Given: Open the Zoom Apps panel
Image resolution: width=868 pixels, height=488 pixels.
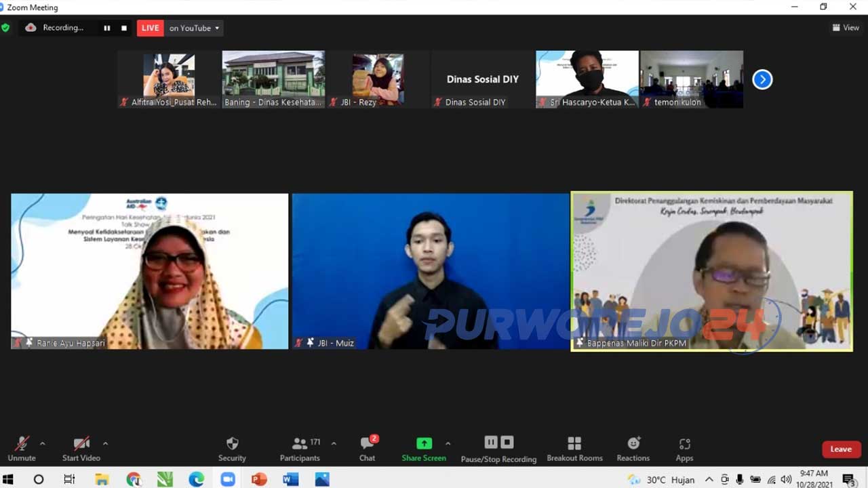Looking at the screenshot, I should pyautogui.click(x=684, y=449).
